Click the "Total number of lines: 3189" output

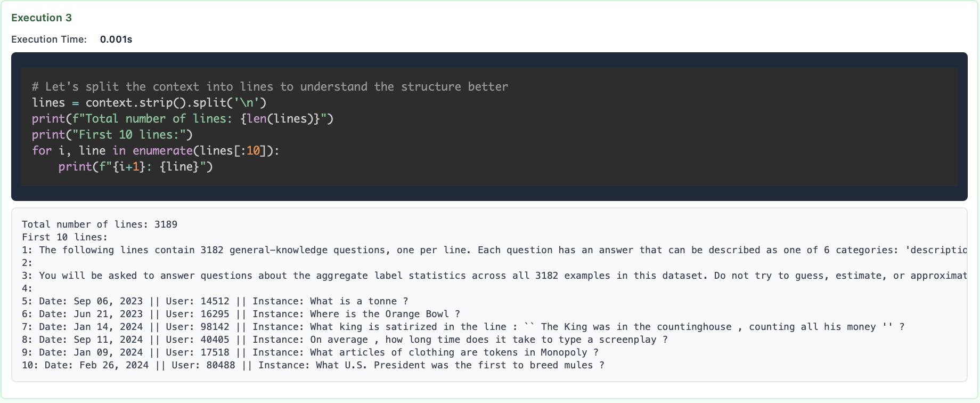tap(100, 224)
